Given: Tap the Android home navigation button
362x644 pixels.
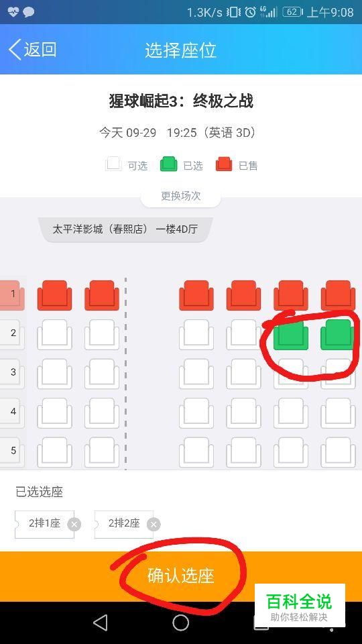Looking at the screenshot, I should point(180,623).
